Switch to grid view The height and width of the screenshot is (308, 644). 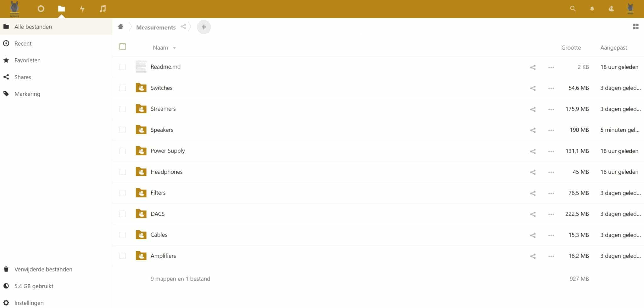[636, 27]
